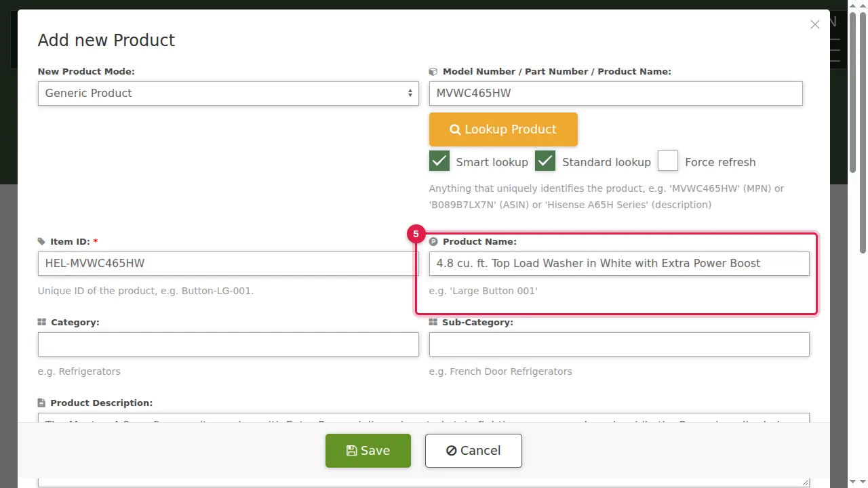Click the icon beside Product Name label

click(x=433, y=242)
